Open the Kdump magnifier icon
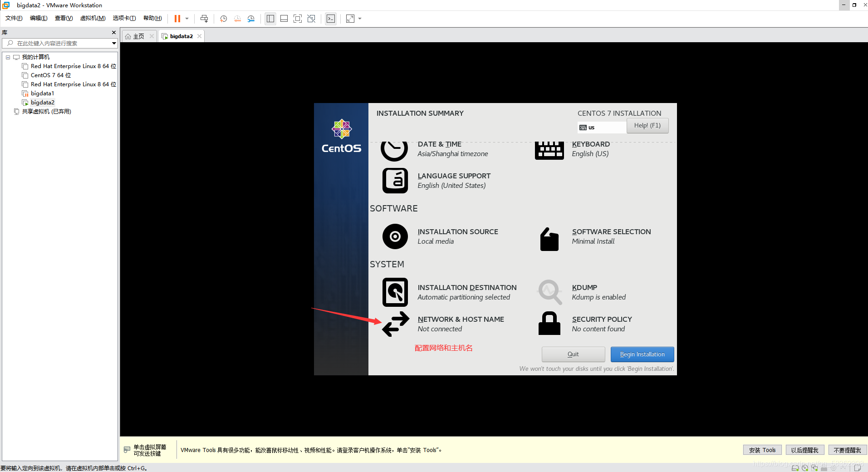Viewport: 868px width, 472px height. (550, 292)
